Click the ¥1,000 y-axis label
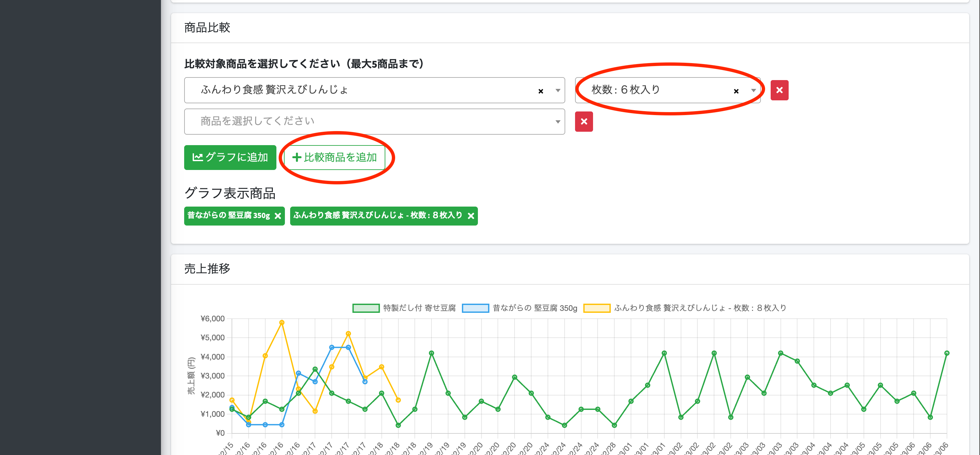This screenshot has height=455, width=980. pyautogui.click(x=213, y=414)
